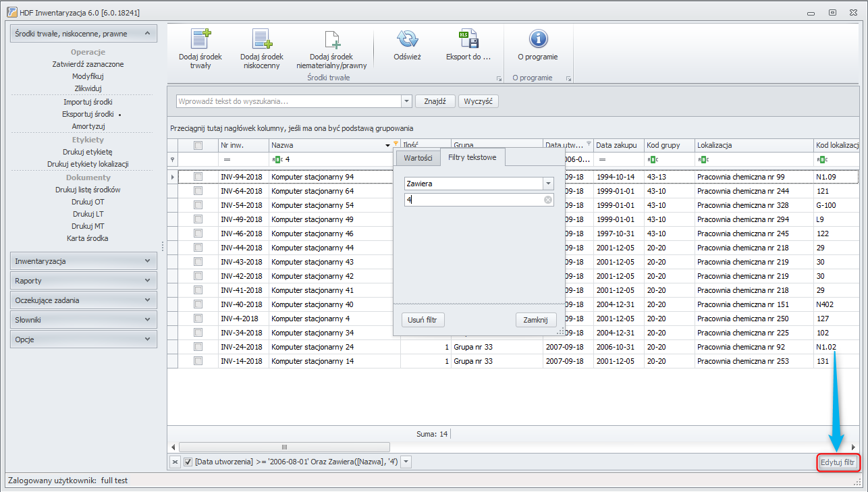This screenshot has width=868, height=492.
Task: Open the Zawiera condition dropdown
Action: 548,184
